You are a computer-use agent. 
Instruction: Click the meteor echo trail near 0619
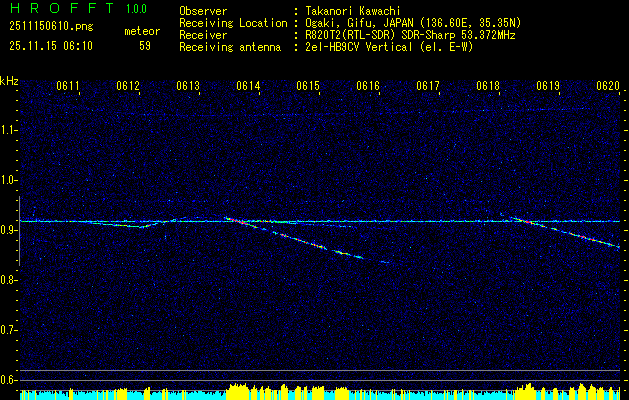tap(565, 233)
